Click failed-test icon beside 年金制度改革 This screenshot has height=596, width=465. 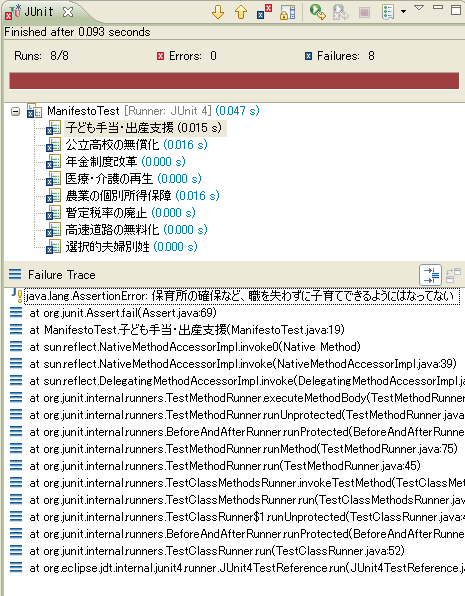point(53,162)
